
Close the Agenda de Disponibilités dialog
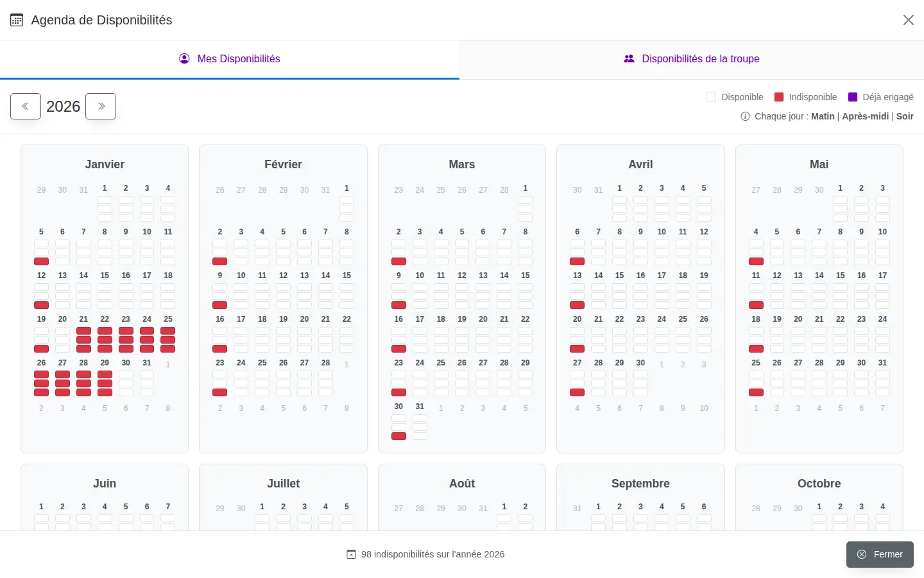(908, 20)
